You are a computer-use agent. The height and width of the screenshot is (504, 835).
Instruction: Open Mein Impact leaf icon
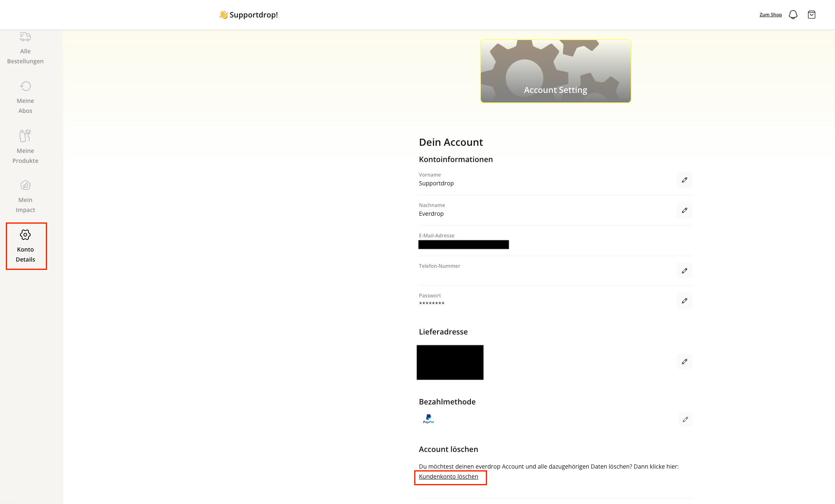(25, 185)
